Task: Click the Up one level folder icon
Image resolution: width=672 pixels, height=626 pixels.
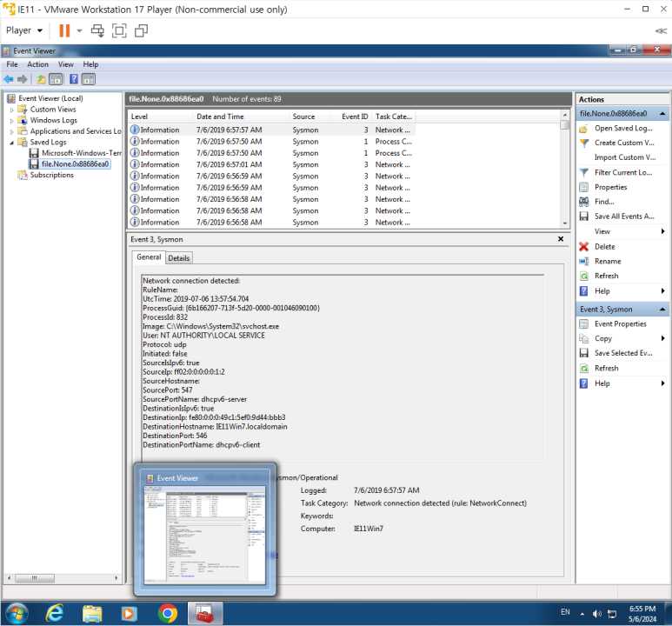Action: tap(41, 79)
